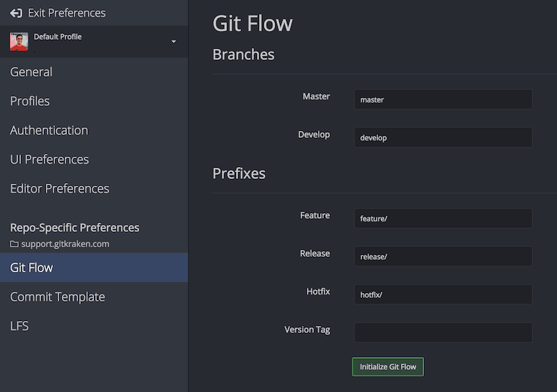Image resolution: width=557 pixels, height=392 pixels.
Task: Open Commit Template settings
Action: click(x=57, y=297)
